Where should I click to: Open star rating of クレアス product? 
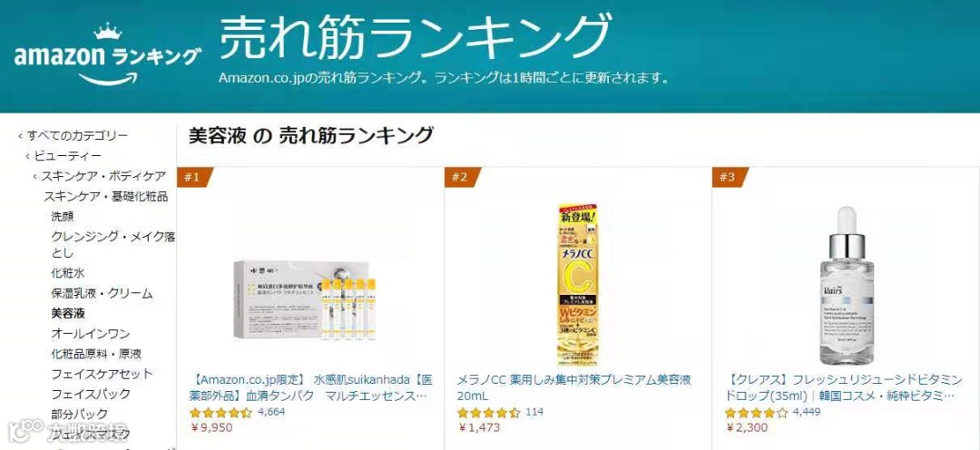[756, 413]
